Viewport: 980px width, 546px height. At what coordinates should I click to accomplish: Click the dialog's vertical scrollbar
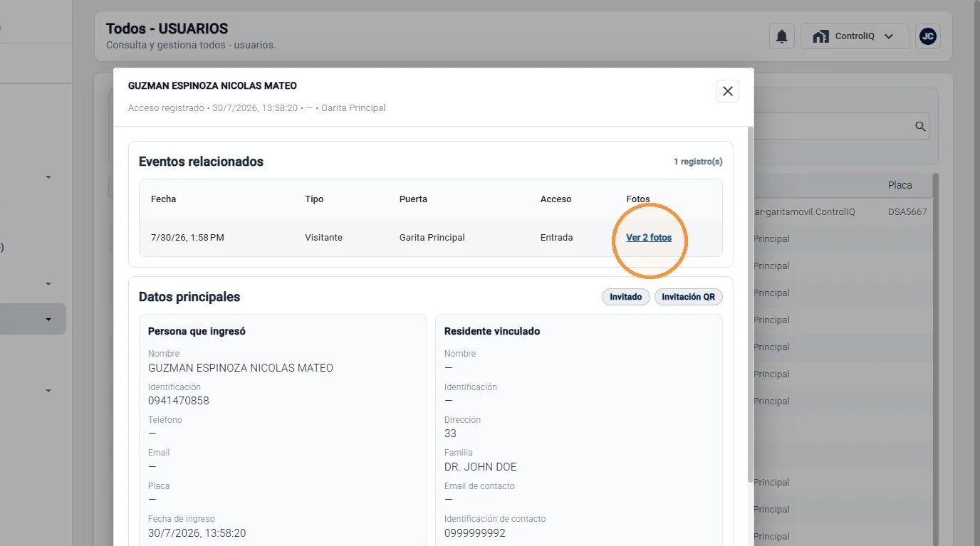tap(749, 304)
